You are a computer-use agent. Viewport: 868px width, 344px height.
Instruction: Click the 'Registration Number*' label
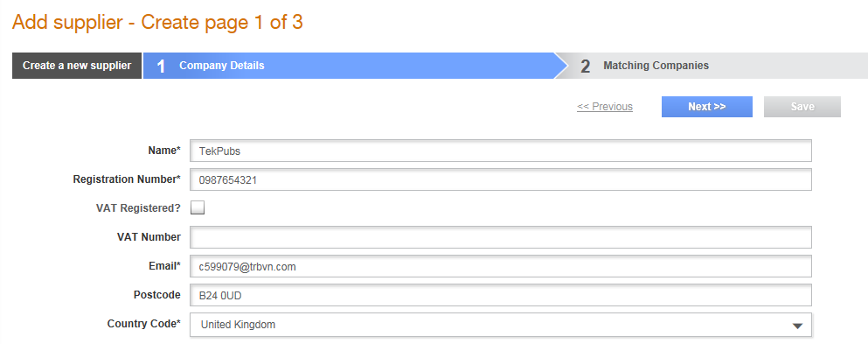coord(127,179)
